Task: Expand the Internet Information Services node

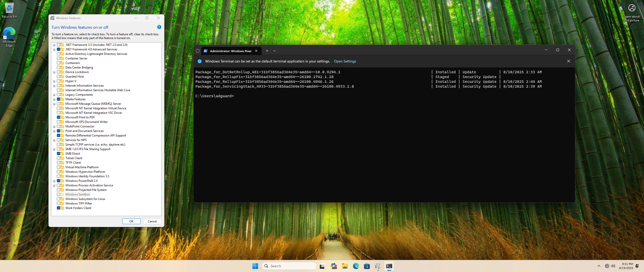Action: point(54,86)
